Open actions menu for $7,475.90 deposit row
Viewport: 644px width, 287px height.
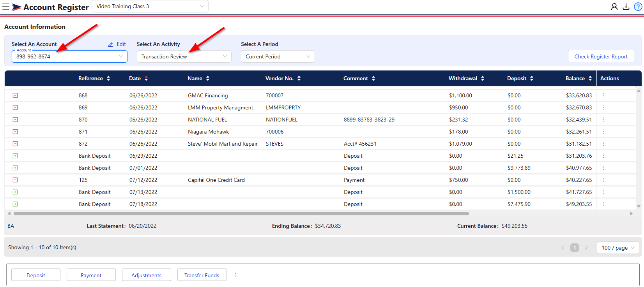pos(603,204)
